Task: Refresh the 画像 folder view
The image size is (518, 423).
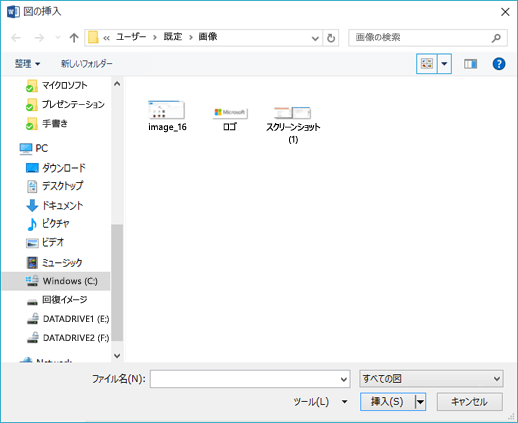Action: [x=331, y=38]
